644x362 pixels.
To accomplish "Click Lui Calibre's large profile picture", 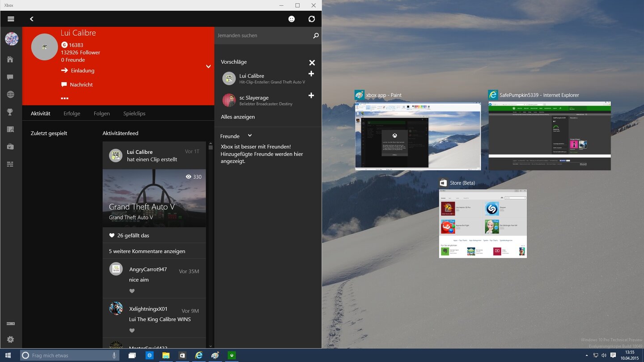I will (45, 46).
